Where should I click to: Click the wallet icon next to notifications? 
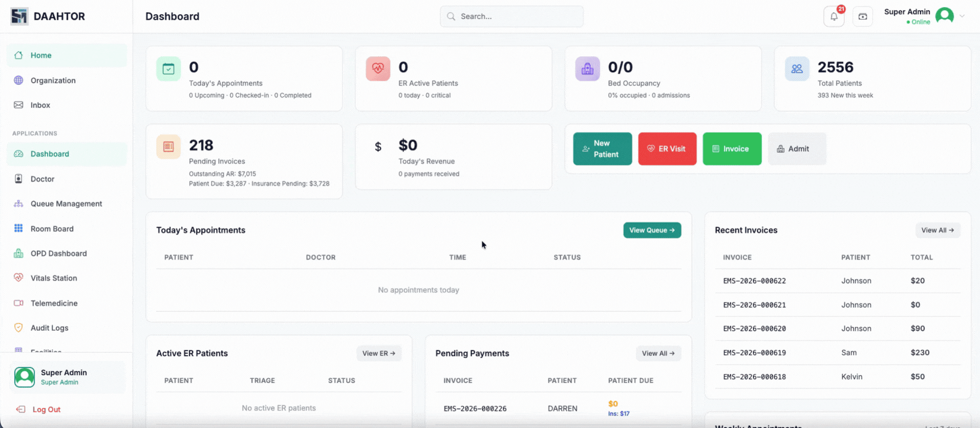(863, 16)
